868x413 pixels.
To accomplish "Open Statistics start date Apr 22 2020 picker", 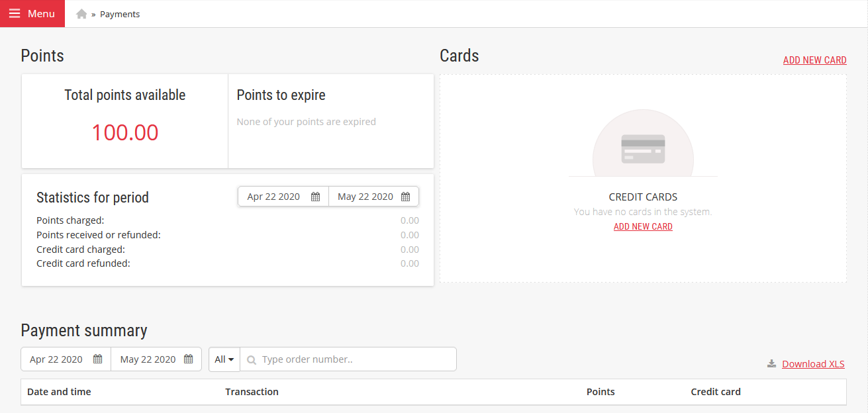I will (x=283, y=197).
